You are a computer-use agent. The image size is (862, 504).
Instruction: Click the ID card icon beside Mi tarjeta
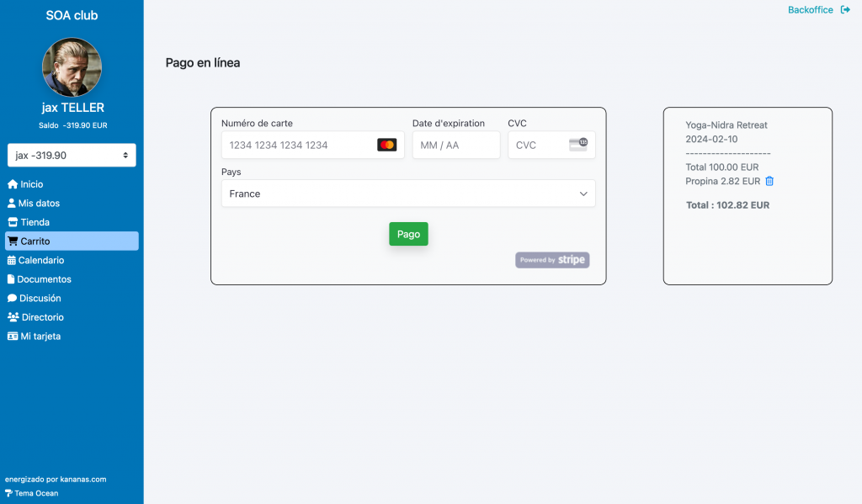[13, 337]
